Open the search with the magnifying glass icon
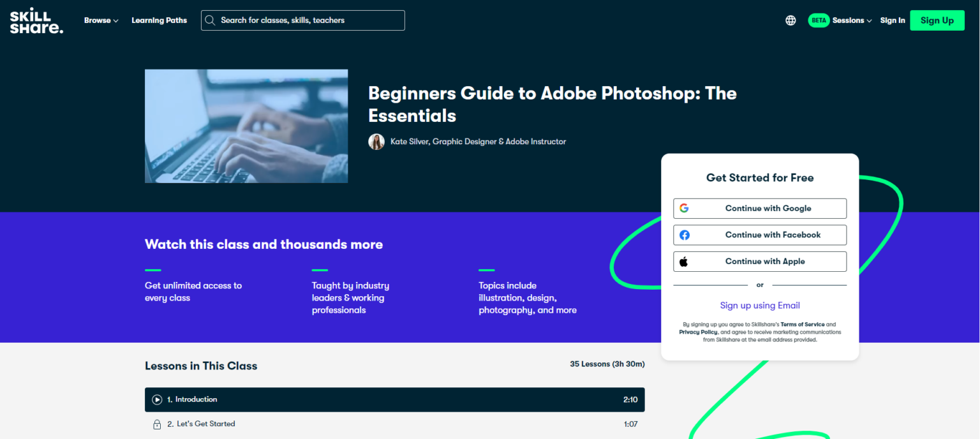 211,20
